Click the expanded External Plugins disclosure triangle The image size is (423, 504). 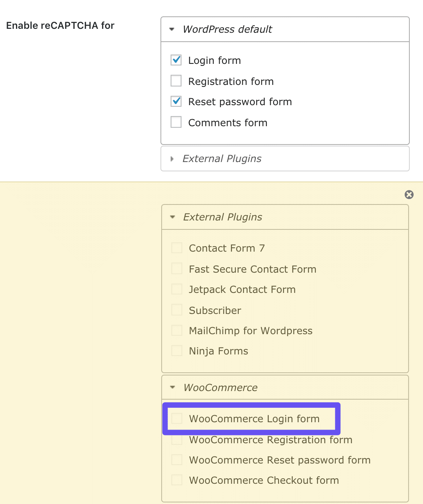172,217
